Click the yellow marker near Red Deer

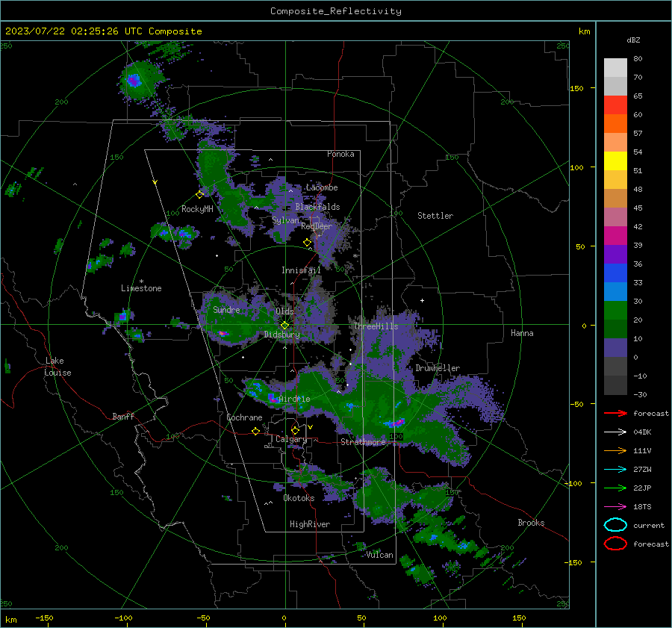tap(307, 243)
